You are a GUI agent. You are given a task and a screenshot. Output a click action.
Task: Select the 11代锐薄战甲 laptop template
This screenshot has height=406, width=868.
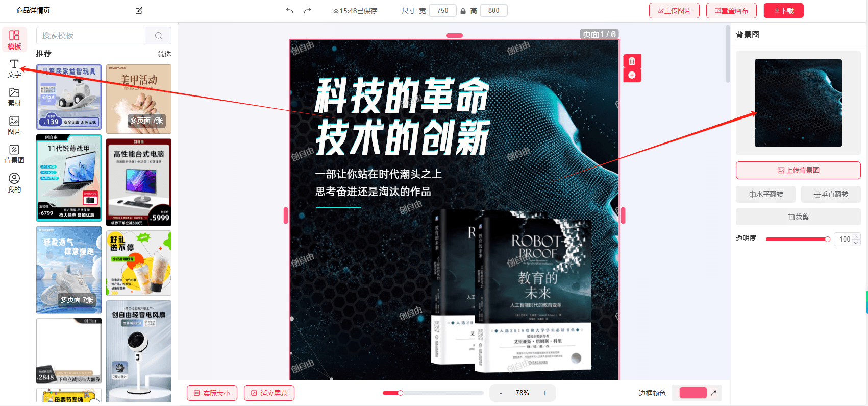click(69, 178)
